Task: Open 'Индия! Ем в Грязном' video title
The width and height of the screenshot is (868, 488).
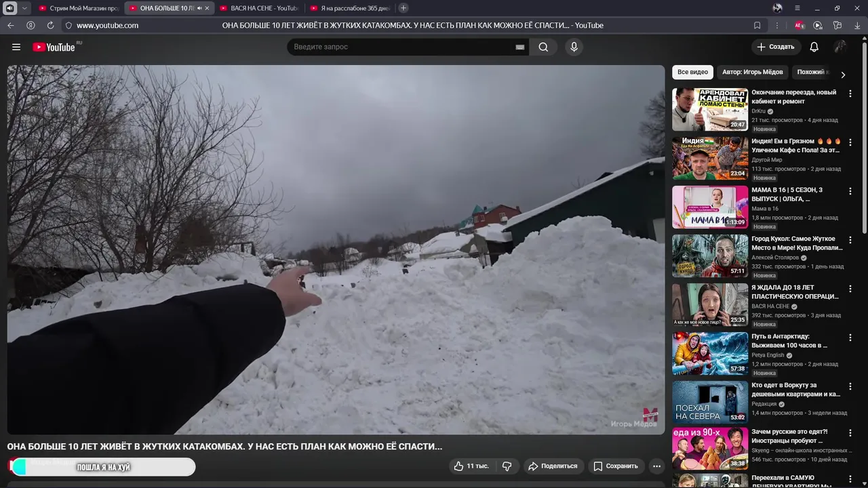Action: [x=795, y=146]
